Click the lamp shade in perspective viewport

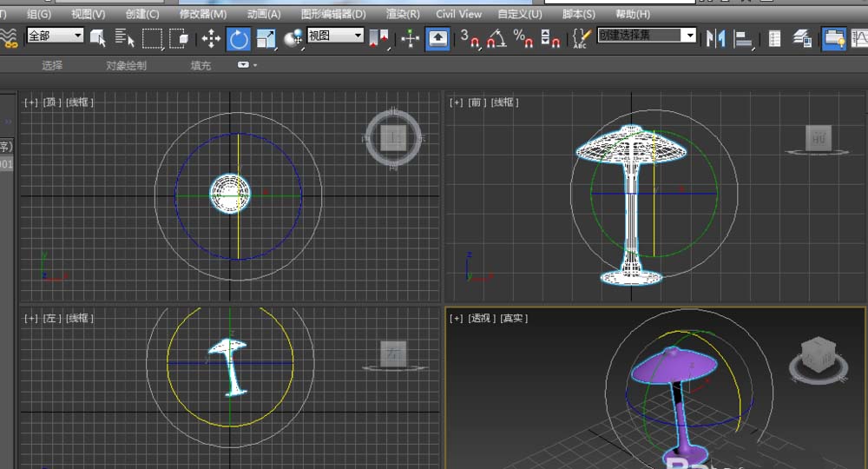(674, 366)
